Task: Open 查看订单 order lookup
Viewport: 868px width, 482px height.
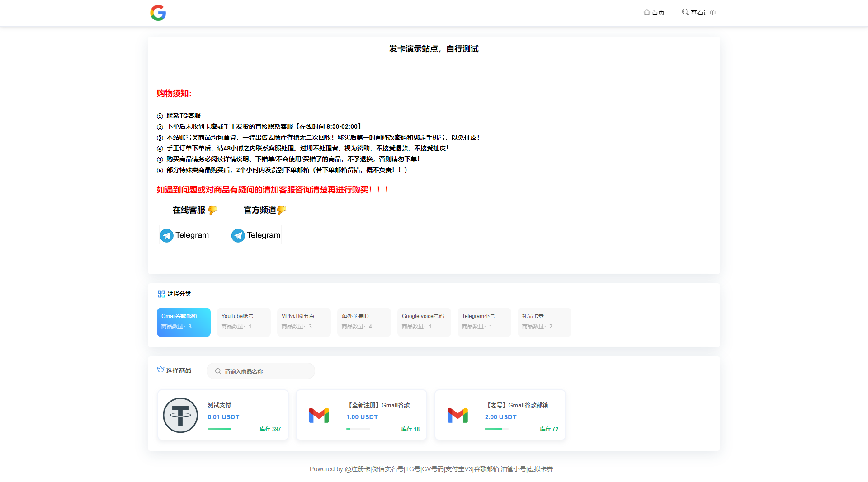Action: [699, 13]
